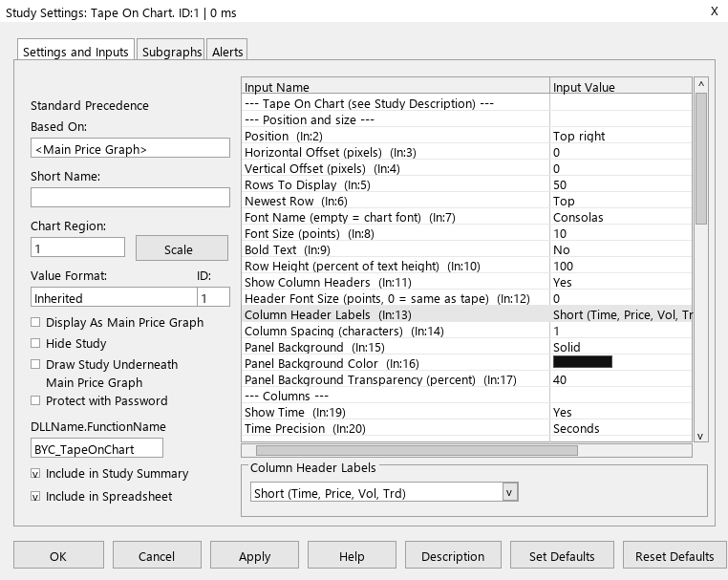728x580 pixels.
Task: Open the Value Format Inherited selector
Action: click(x=114, y=297)
